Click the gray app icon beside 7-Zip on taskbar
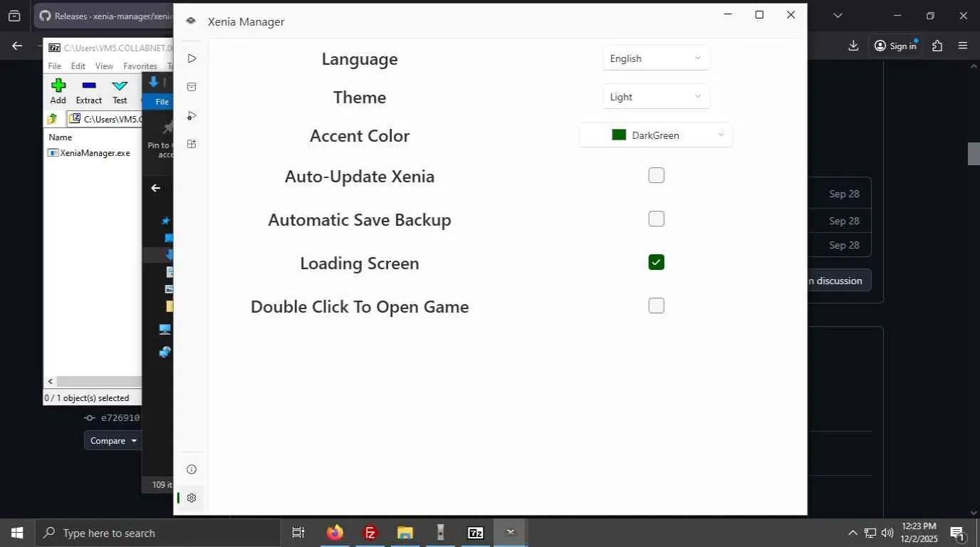 (x=440, y=533)
